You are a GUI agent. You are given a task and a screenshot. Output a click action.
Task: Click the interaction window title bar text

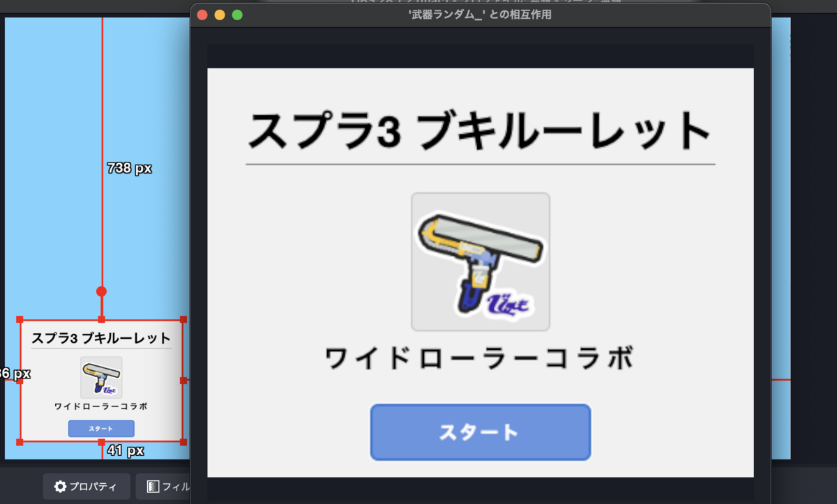tap(480, 15)
